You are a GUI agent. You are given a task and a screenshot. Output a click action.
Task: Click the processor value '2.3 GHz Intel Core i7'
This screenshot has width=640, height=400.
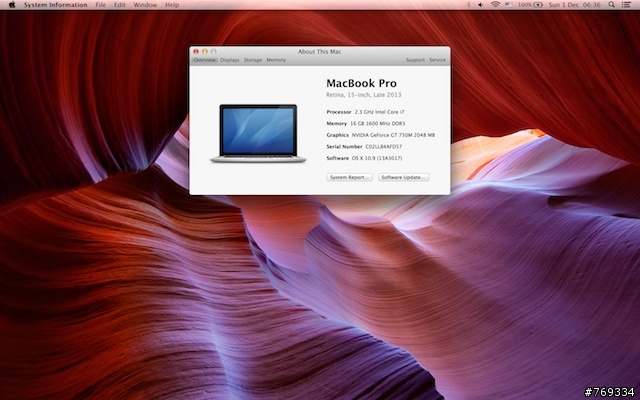click(x=379, y=112)
